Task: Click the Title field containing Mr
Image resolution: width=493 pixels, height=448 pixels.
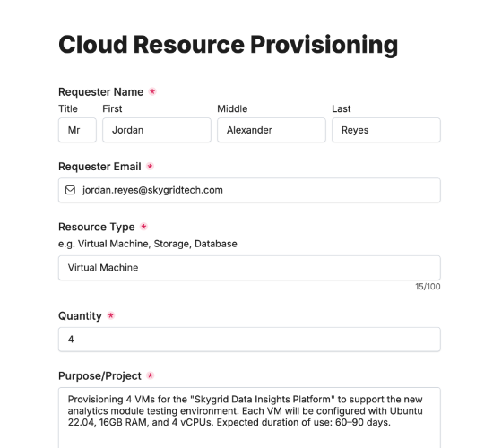Action: pyautogui.click(x=77, y=130)
